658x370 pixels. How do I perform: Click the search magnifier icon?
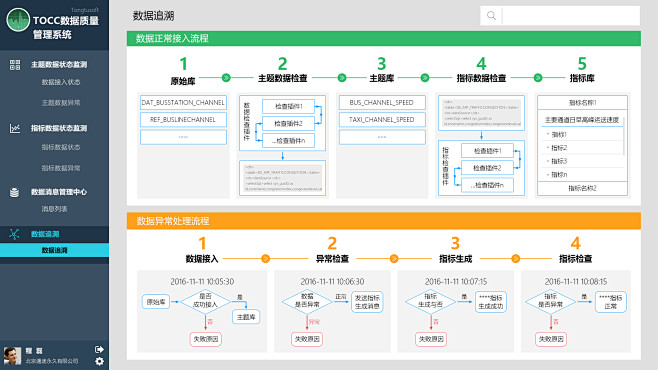(x=491, y=16)
